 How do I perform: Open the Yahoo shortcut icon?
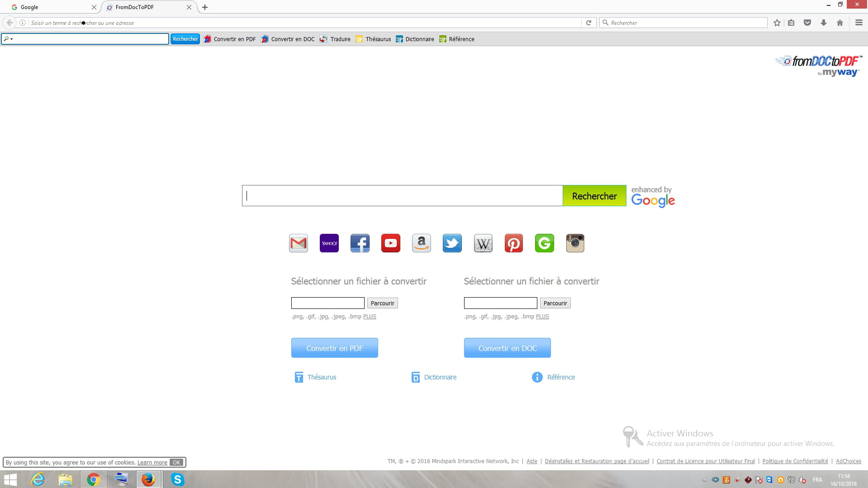(329, 243)
